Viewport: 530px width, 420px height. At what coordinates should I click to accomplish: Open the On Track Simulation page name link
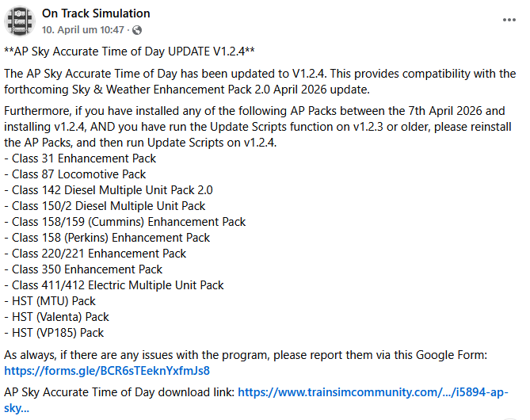96,13
